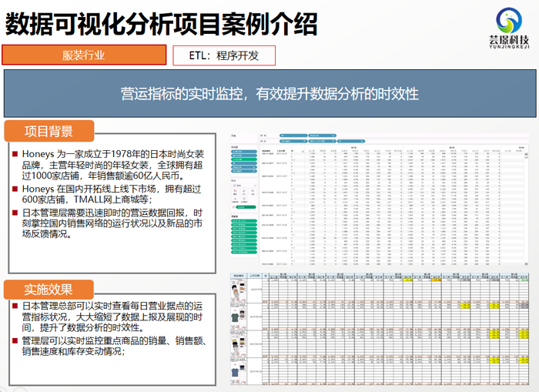Screen dimensions: 539x392
Task: Click the Size button in Tableau Marks card
Action: coord(244,192)
